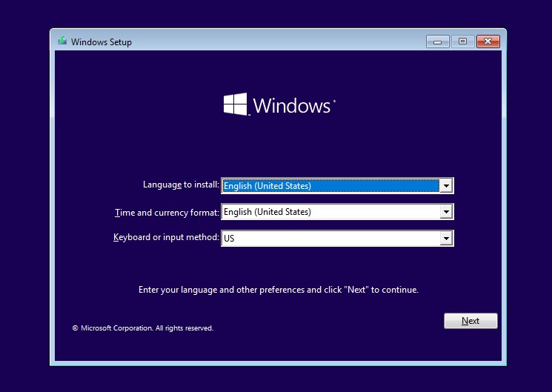Select the Keyboard field showing US
Screen dimensions: 552x392
click(x=337, y=239)
